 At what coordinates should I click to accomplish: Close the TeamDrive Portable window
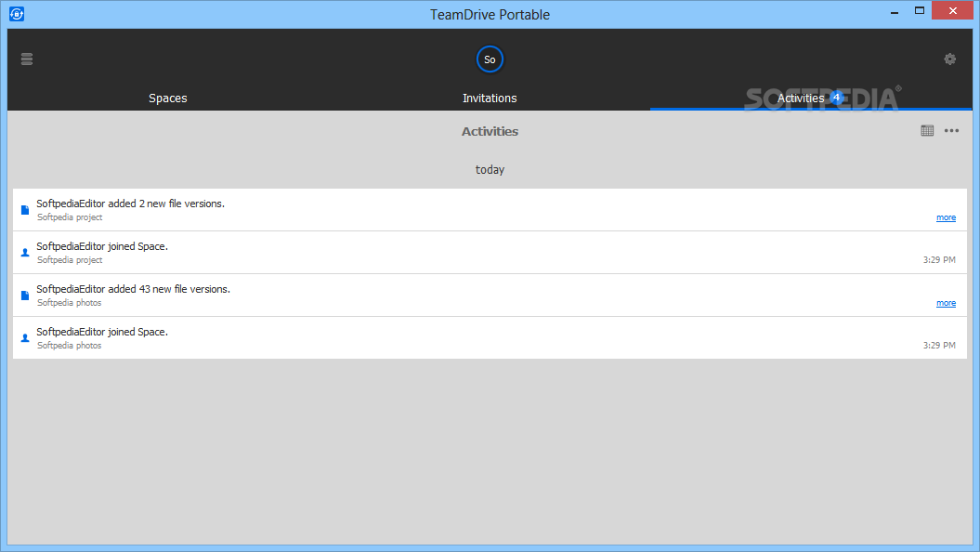click(952, 10)
